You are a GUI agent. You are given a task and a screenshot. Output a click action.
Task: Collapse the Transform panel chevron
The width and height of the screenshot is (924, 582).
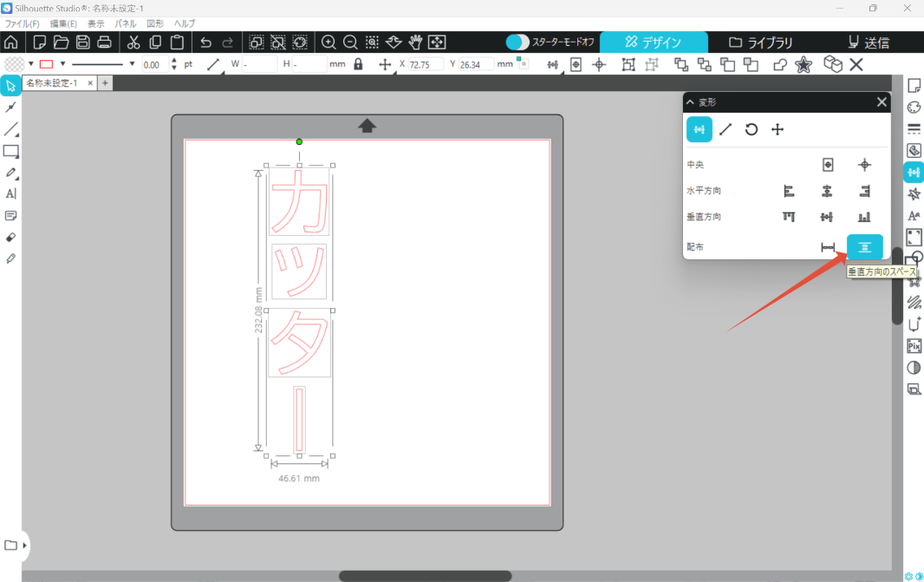click(x=691, y=102)
